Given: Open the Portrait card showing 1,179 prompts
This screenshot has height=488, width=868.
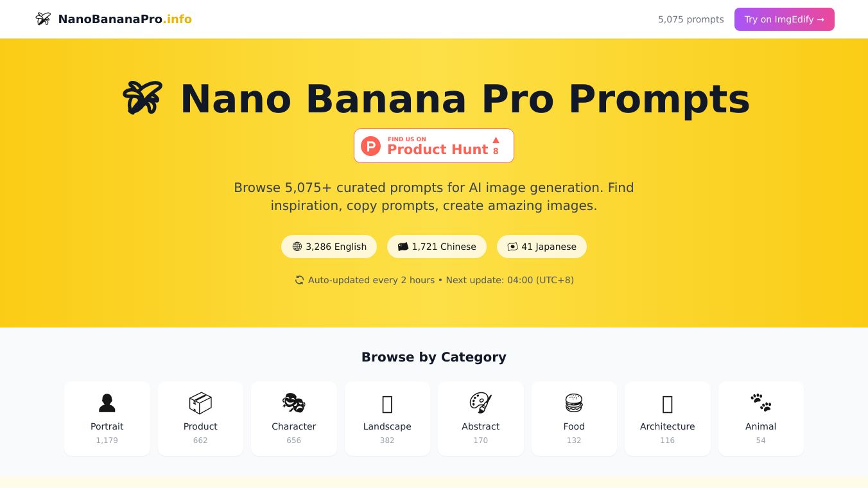Looking at the screenshot, I should click(x=107, y=418).
